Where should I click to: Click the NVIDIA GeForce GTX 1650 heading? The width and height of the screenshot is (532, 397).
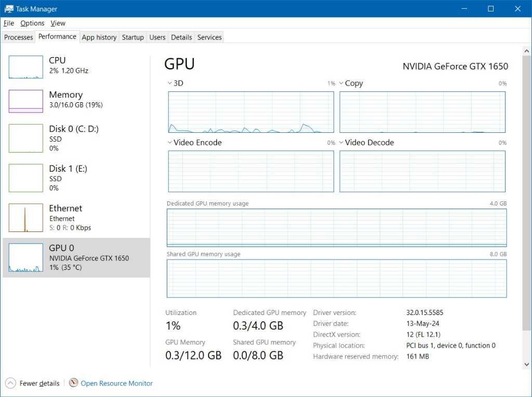tap(455, 66)
